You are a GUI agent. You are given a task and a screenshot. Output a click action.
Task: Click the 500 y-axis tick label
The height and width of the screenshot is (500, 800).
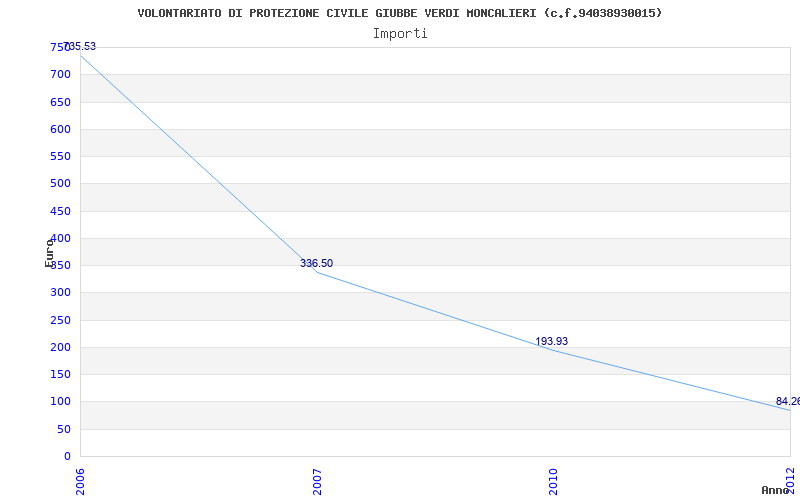coord(60,183)
